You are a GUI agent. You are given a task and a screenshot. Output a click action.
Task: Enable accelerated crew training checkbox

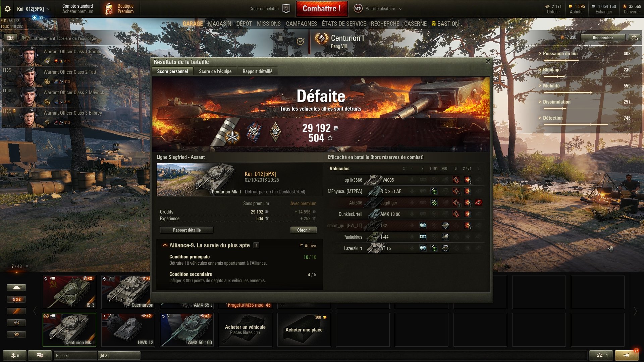(28, 38)
